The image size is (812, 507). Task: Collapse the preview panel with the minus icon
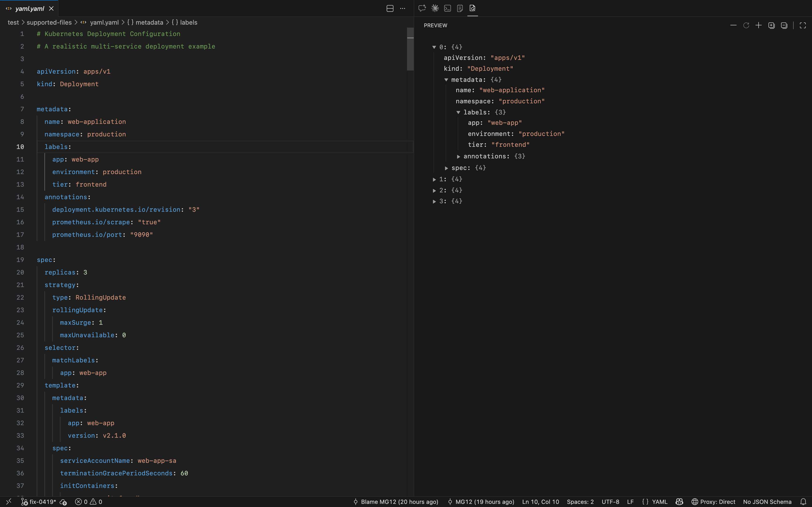(x=733, y=25)
